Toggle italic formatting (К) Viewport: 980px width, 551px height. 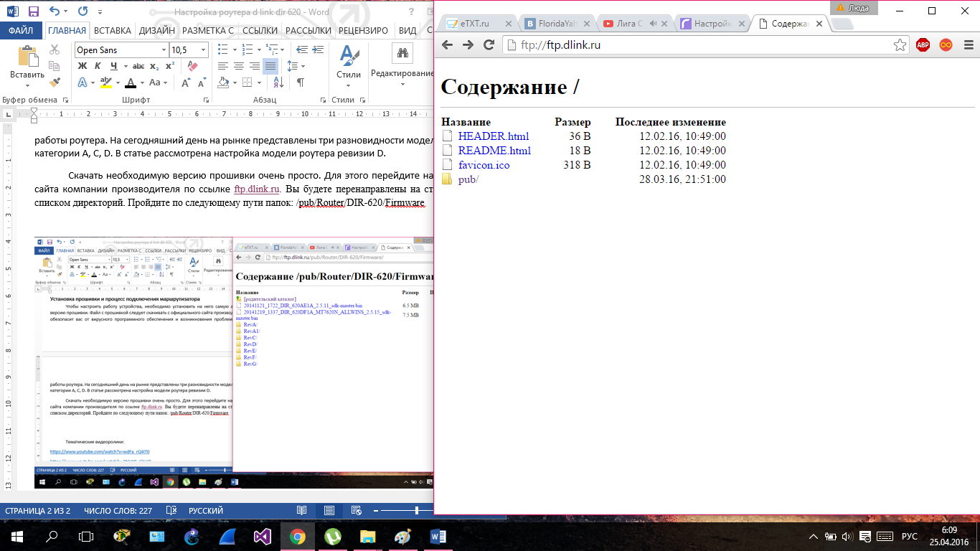tap(98, 66)
